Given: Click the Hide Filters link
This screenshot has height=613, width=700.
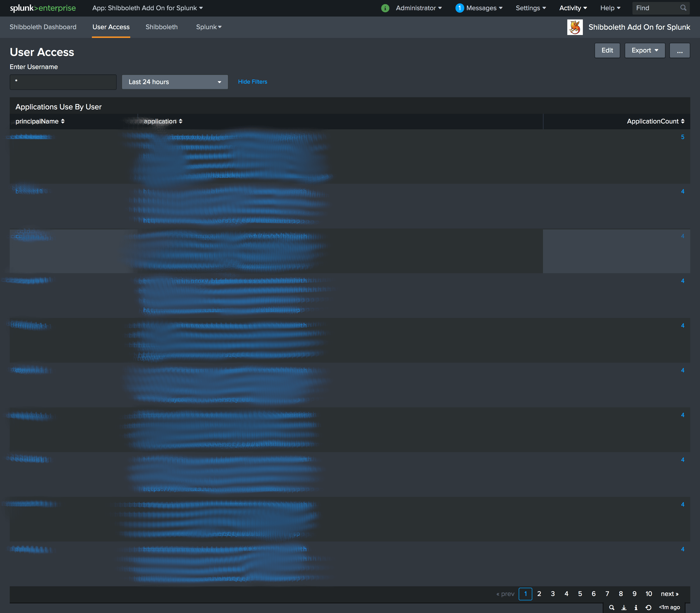Looking at the screenshot, I should [253, 82].
